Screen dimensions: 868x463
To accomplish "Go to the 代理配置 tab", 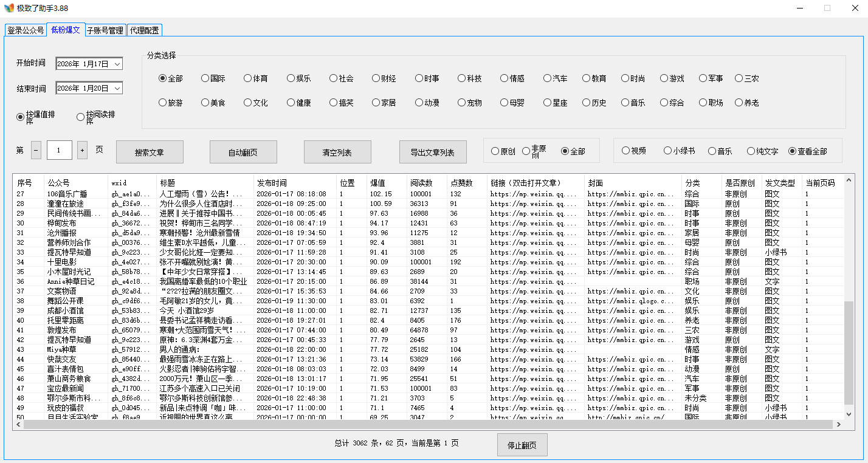I will click(144, 30).
